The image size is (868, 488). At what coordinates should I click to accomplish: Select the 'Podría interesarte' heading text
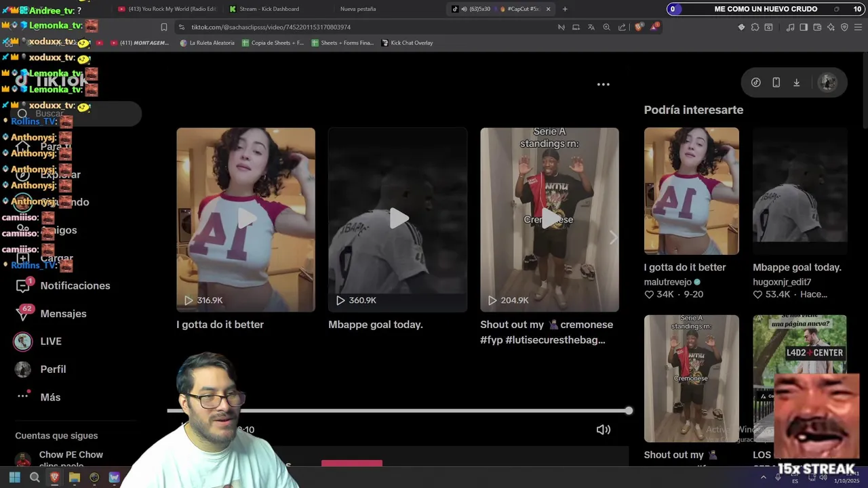point(694,110)
